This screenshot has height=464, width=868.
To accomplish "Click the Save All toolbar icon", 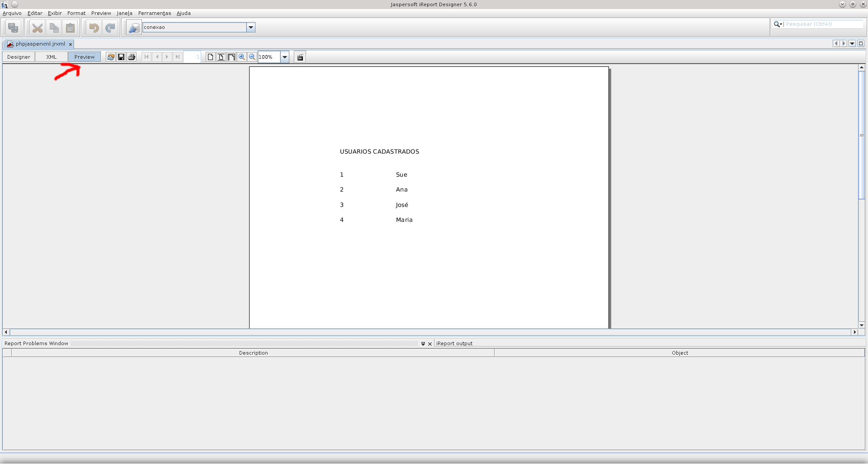I will coord(13,28).
